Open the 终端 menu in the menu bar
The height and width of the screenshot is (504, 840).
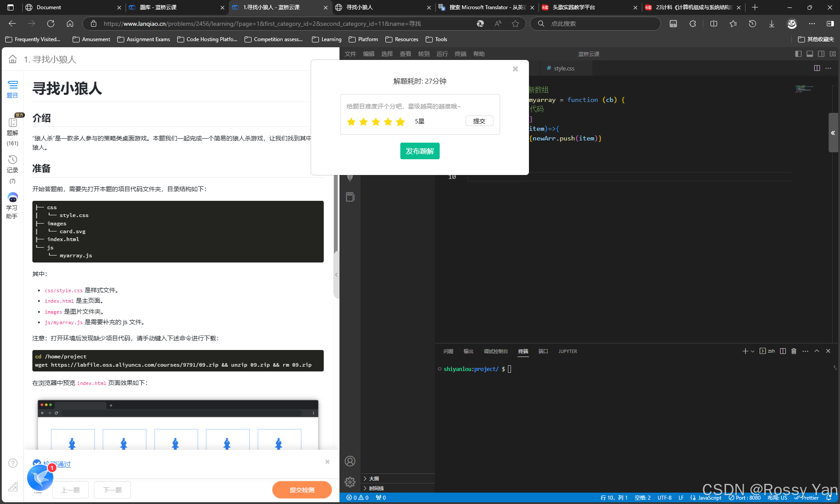[460, 54]
